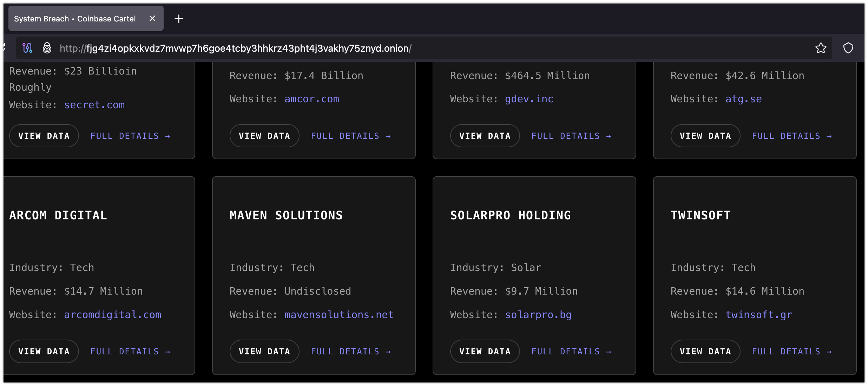Open the arcomdigital.com website link

113,315
